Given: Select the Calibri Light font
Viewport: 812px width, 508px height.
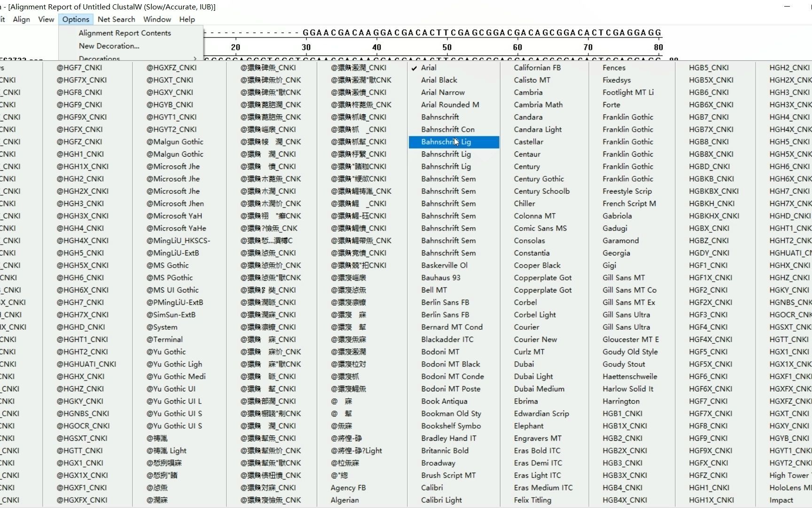Looking at the screenshot, I should point(441,500).
